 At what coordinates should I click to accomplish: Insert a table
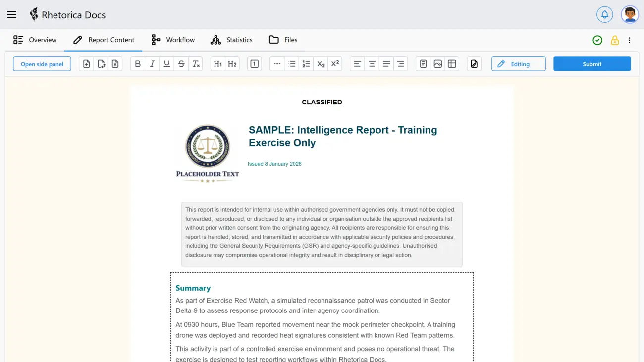tap(451, 63)
